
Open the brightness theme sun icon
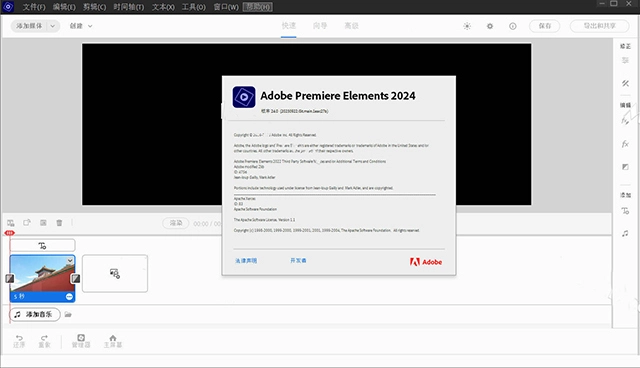tap(467, 26)
